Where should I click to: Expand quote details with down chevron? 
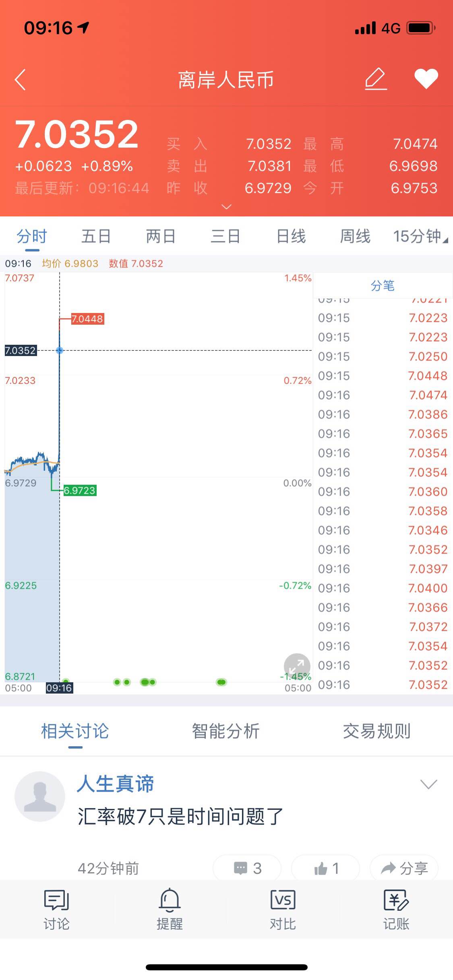tap(227, 206)
